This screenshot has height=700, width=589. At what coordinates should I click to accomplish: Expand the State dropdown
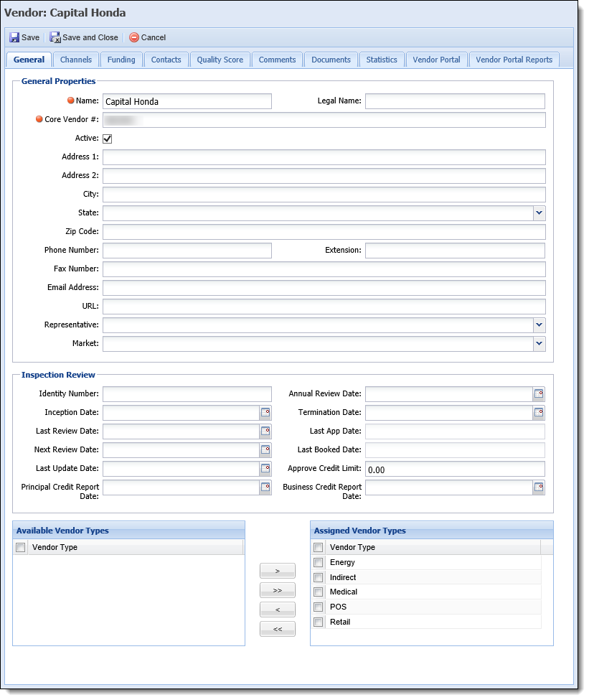point(539,213)
